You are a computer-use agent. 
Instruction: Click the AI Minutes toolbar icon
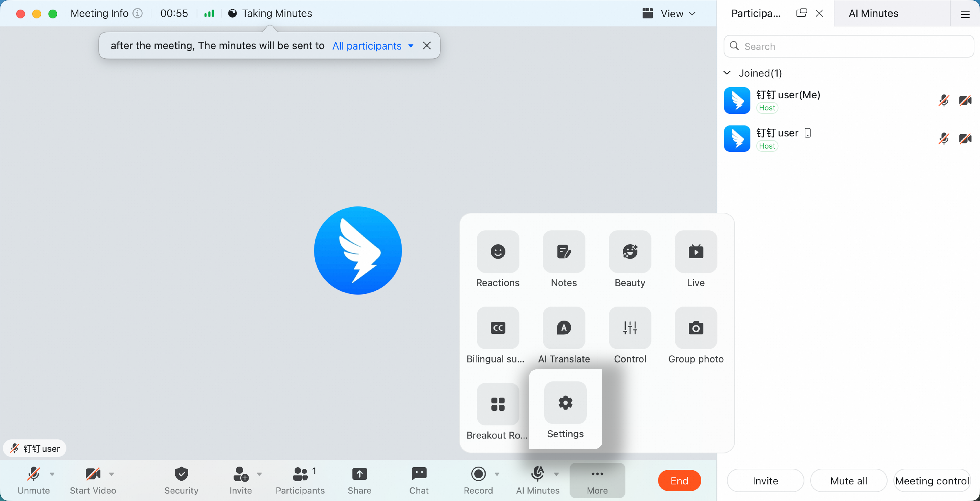tap(537, 480)
